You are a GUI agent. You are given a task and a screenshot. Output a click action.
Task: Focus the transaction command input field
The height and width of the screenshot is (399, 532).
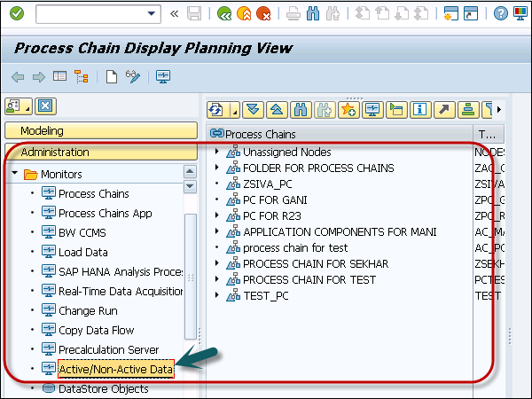(x=98, y=14)
